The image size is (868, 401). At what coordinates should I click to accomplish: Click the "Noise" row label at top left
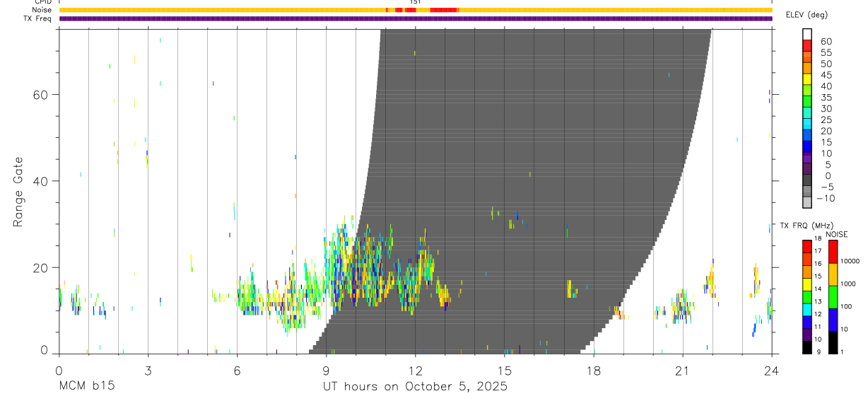pyautogui.click(x=42, y=10)
